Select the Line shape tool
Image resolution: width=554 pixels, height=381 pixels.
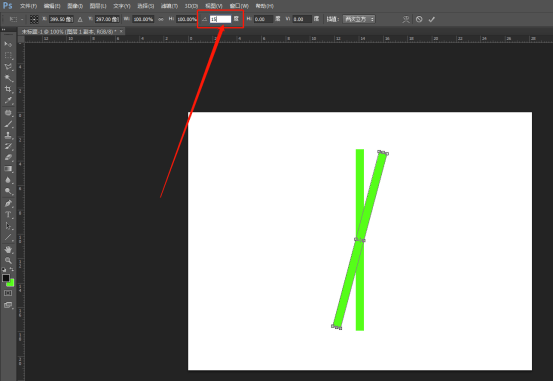pyautogui.click(x=8, y=237)
